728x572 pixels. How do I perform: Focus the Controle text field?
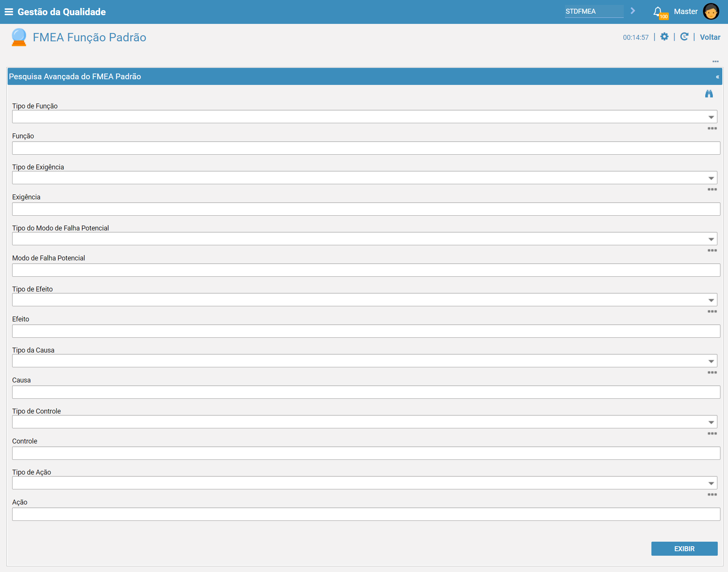(x=366, y=453)
